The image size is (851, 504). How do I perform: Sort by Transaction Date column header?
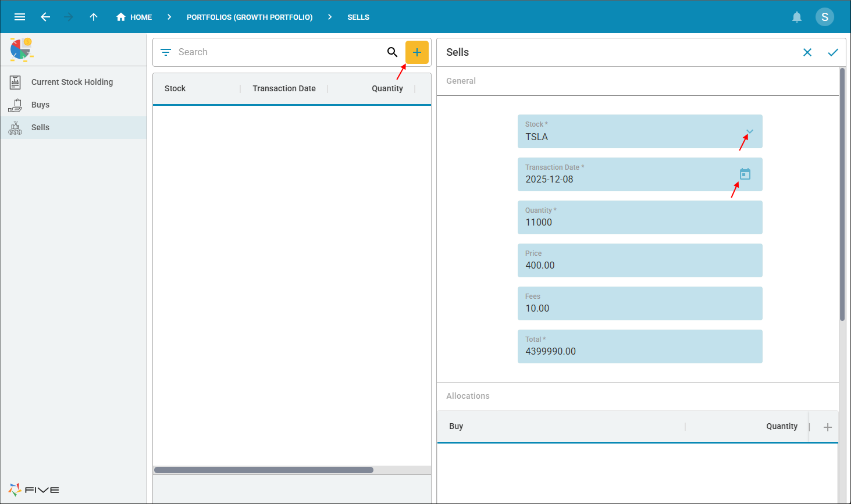[284, 88]
